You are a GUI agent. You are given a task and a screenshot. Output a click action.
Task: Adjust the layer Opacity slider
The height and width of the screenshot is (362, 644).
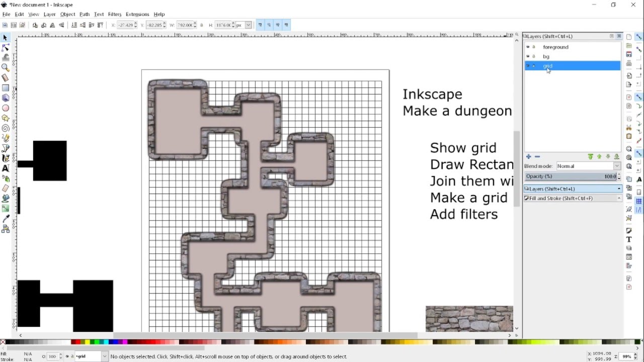(x=571, y=176)
